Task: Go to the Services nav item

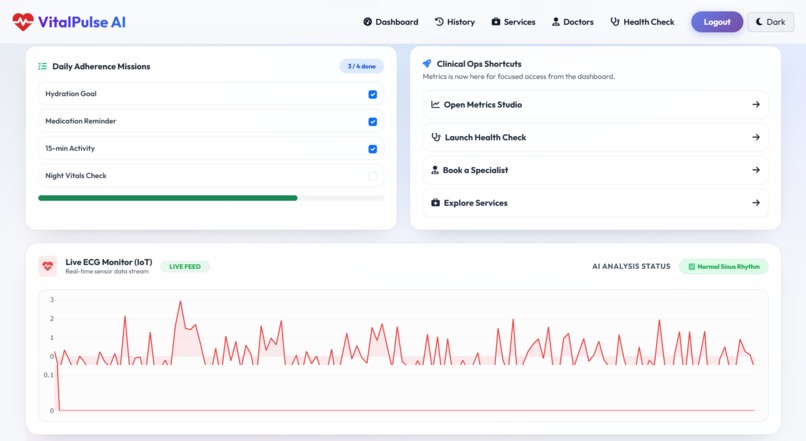Action: click(x=514, y=22)
